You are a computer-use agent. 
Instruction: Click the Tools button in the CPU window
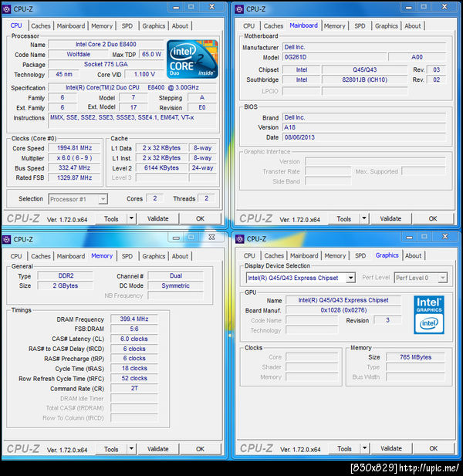[111, 218]
